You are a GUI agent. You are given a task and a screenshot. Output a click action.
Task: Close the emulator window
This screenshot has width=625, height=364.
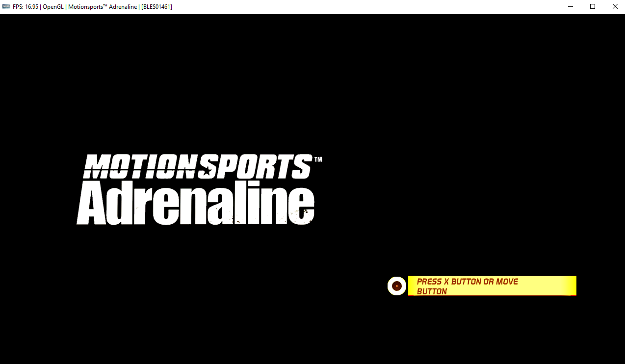point(615,6)
